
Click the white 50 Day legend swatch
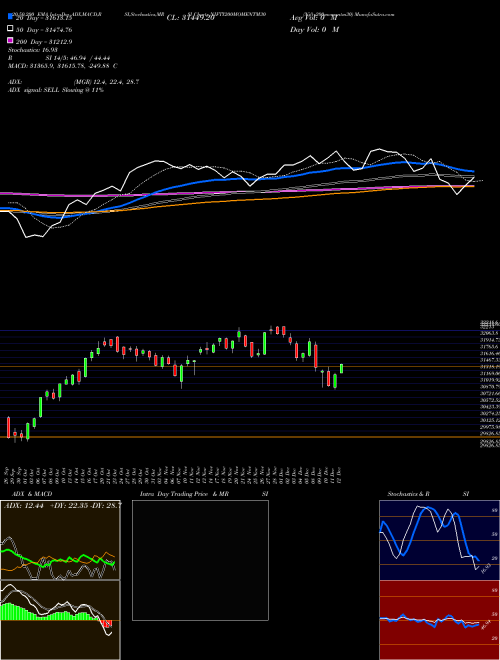click(x=10, y=29)
